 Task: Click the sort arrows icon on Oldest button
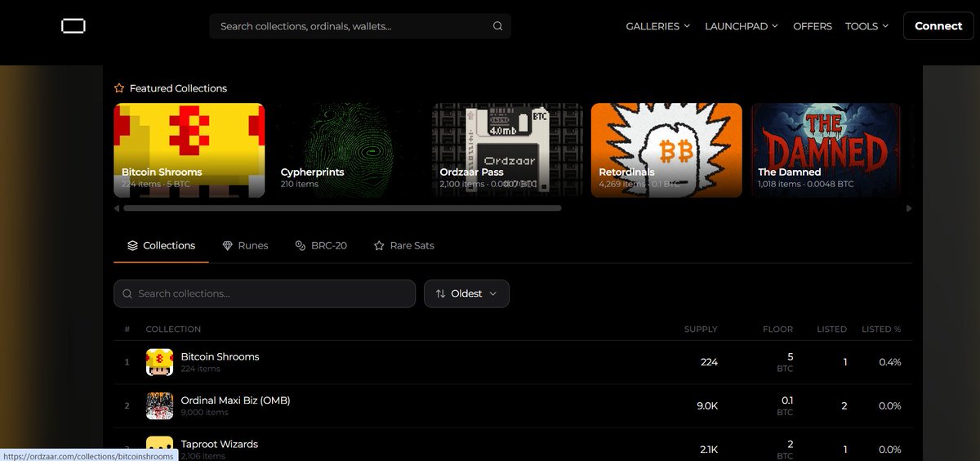[x=441, y=293]
